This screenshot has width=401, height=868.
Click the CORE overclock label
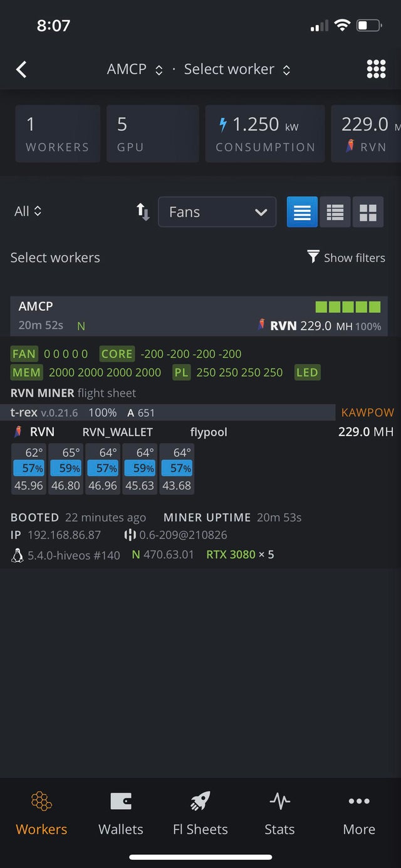point(117,354)
